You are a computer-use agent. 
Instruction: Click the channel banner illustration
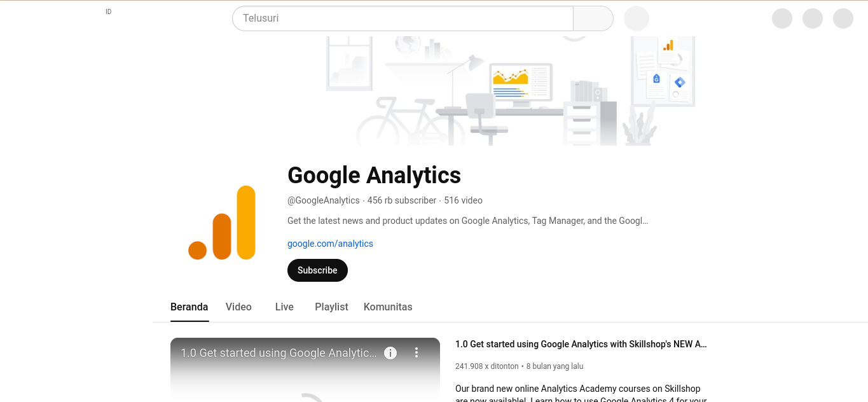pos(510,90)
